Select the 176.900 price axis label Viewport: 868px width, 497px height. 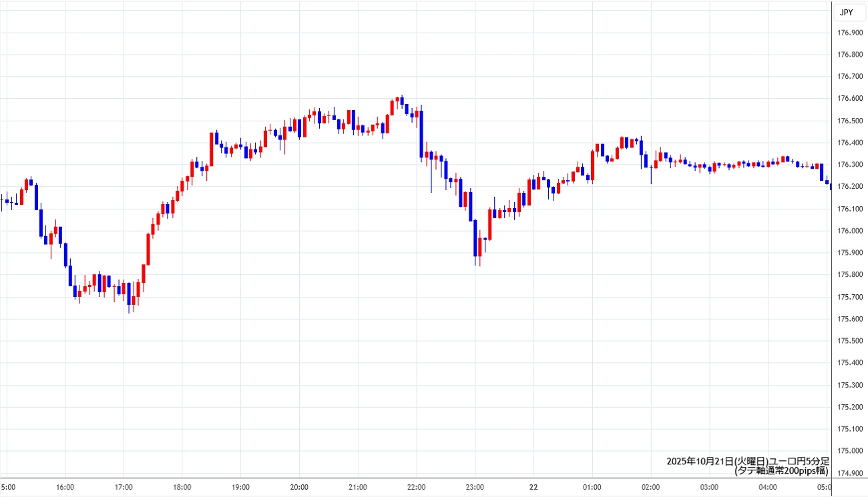pos(850,33)
